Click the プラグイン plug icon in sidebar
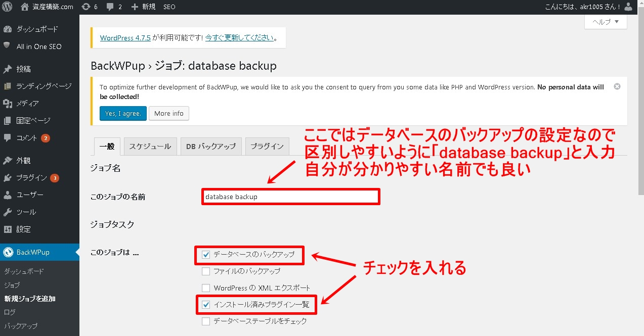The image size is (644, 336). [x=7, y=178]
